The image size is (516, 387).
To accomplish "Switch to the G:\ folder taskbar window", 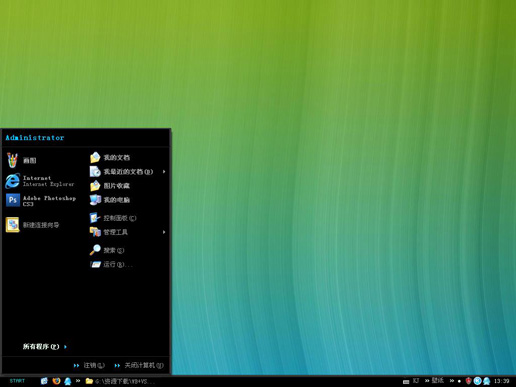I will coord(120,381).
